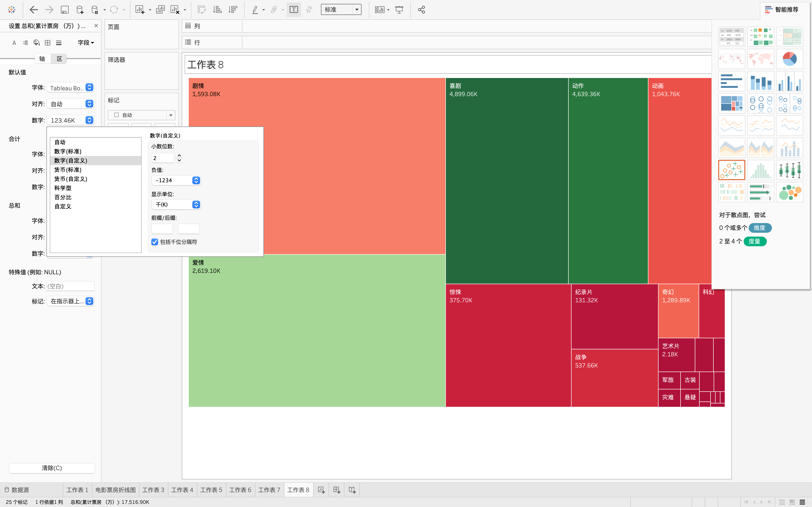This screenshot has width=812, height=507.
Task: Increase decimal places with stepper up arrow
Action: click(x=179, y=155)
